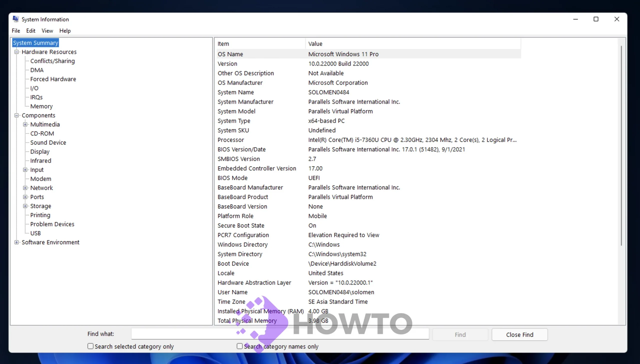Expand the Software Environment node

click(16, 242)
